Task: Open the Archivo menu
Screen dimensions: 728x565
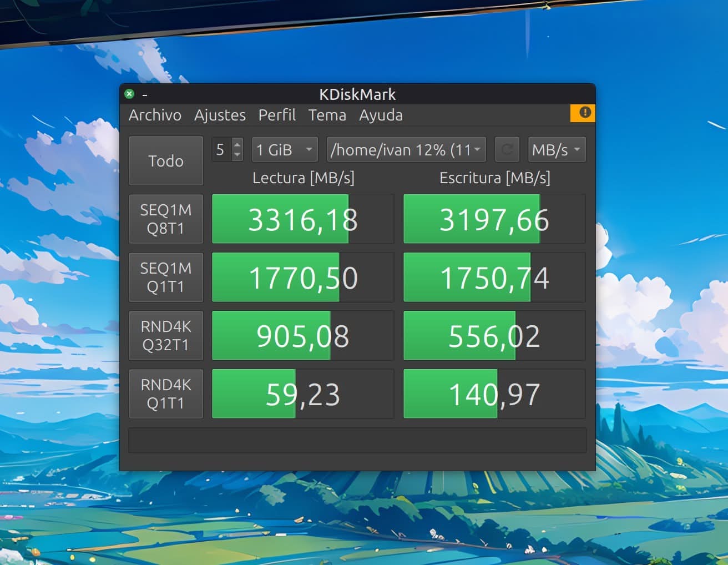Action: click(x=155, y=115)
